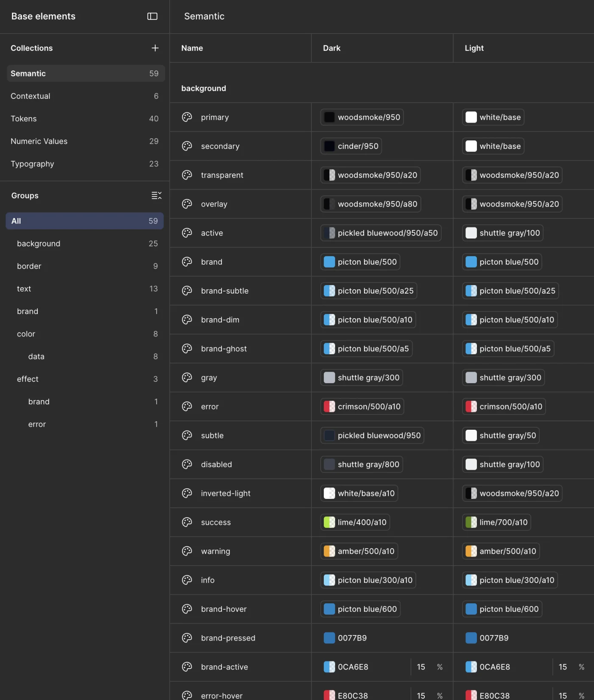Screen dimensions: 594x700
Task: Click the Light amber/500/a10 value for warning
Action: (x=501, y=551)
